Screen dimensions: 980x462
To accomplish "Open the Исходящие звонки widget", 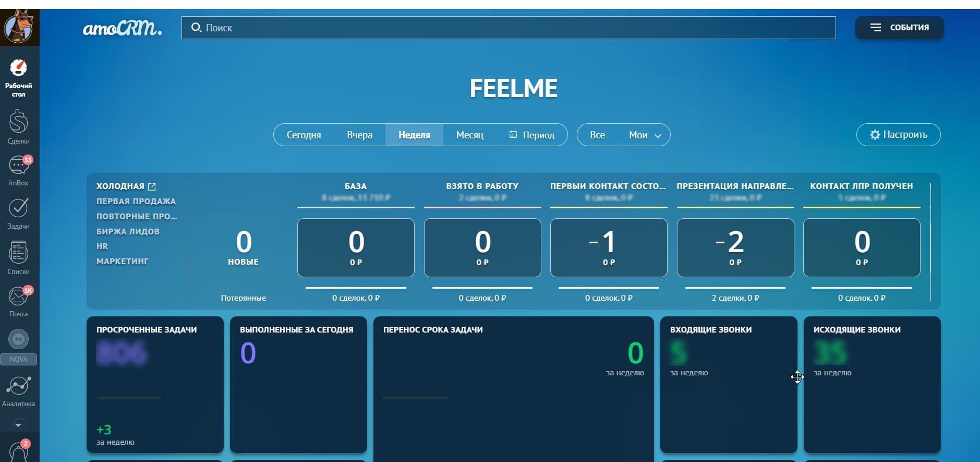I will point(872,385).
